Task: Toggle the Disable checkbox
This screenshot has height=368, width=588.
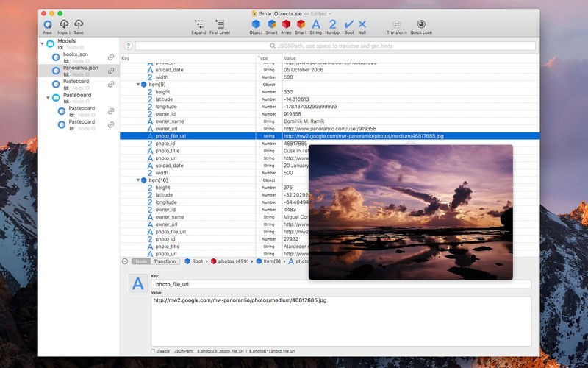Action: (153, 351)
